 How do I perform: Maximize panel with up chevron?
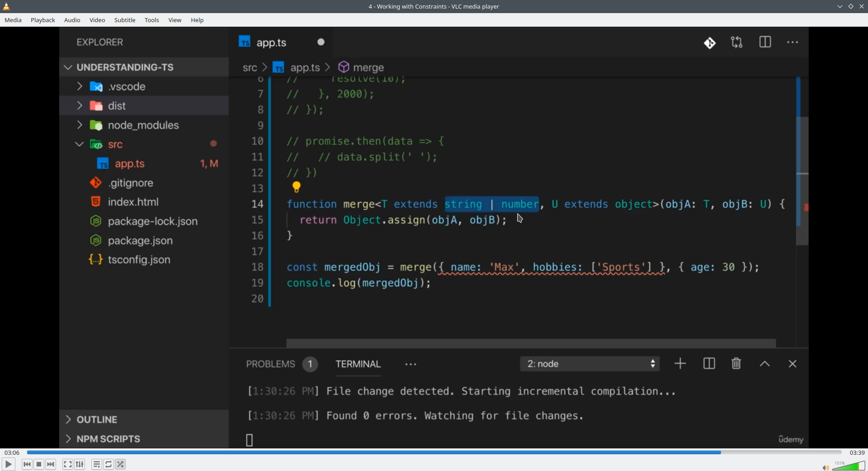click(x=765, y=364)
